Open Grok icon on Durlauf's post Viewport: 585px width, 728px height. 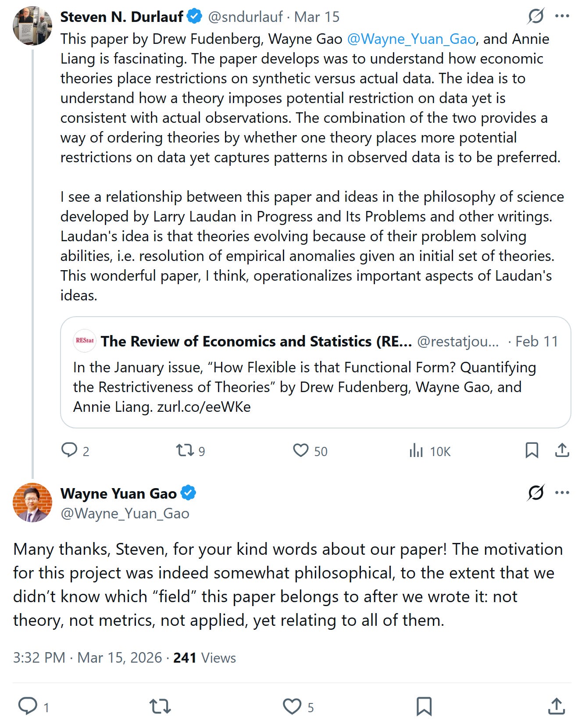point(536,17)
